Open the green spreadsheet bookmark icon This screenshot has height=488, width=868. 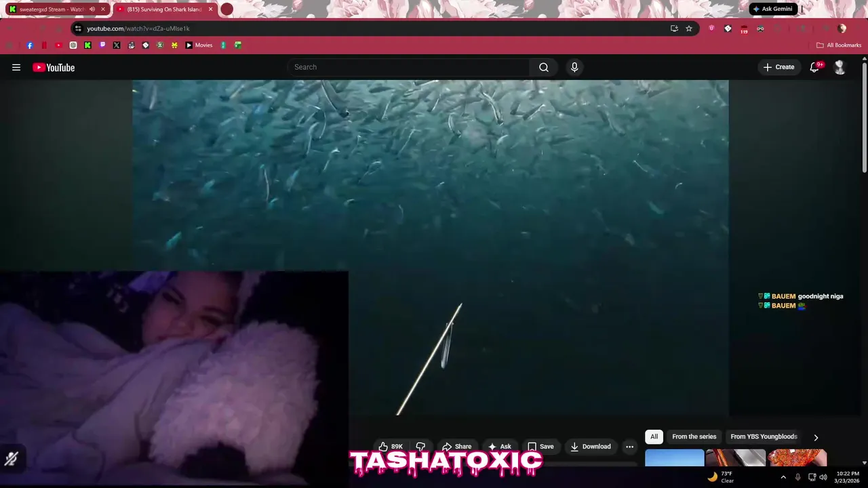(238, 45)
